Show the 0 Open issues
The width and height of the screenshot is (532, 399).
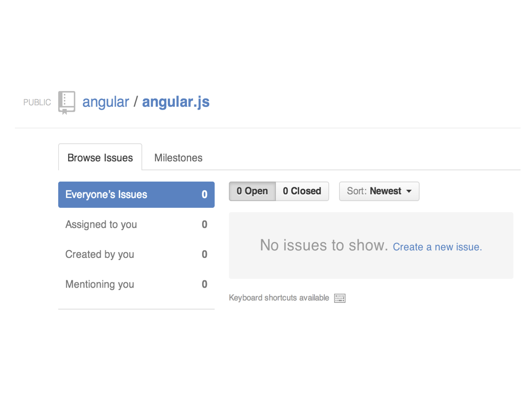tap(252, 191)
